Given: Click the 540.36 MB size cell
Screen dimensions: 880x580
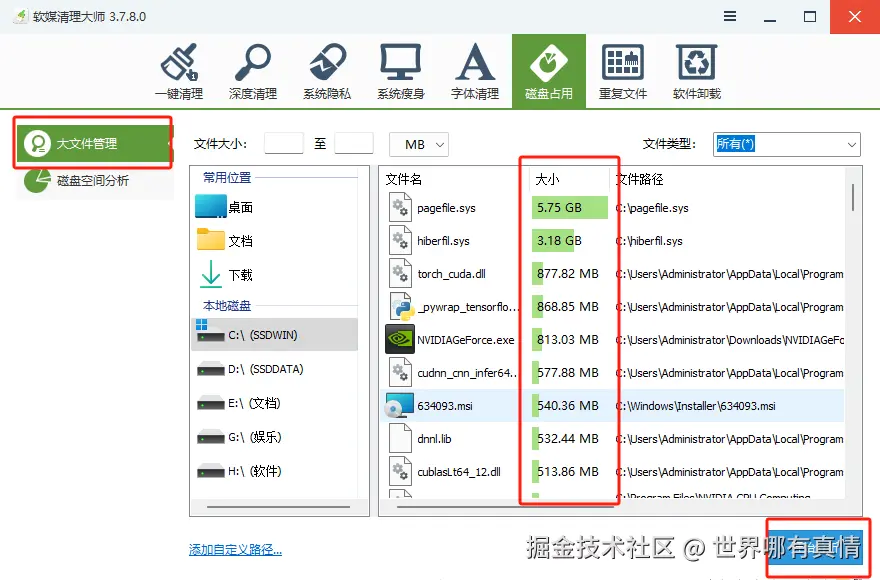Looking at the screenshot, I should pyautogui.click(x=570, y=405).
